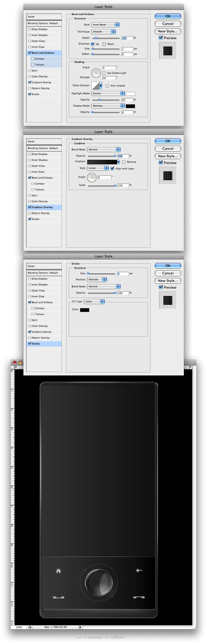Open the Doc info arrow menu in the status bar
This screenshot has width=207, height=644.
pos(80,627)
